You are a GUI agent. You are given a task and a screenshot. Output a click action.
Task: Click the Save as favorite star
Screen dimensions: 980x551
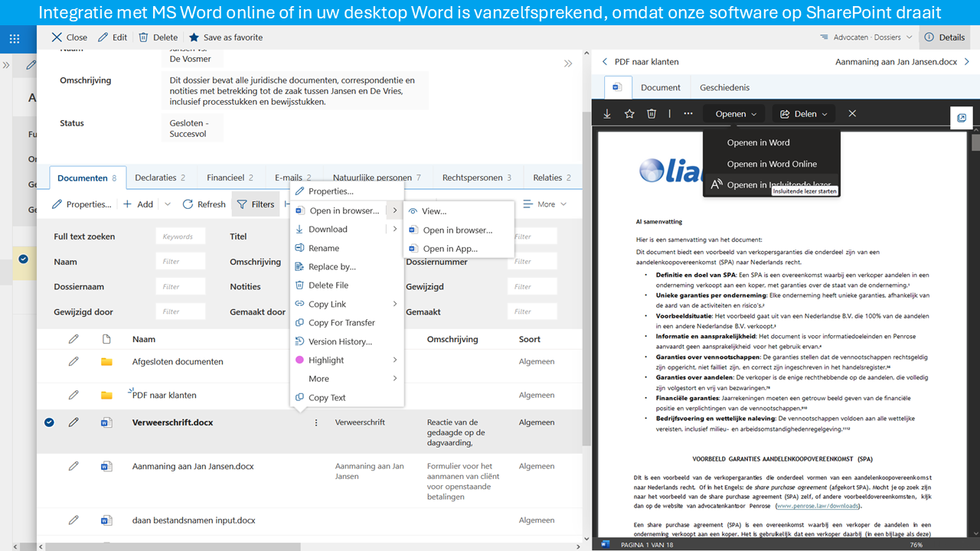tap(194, 37)
